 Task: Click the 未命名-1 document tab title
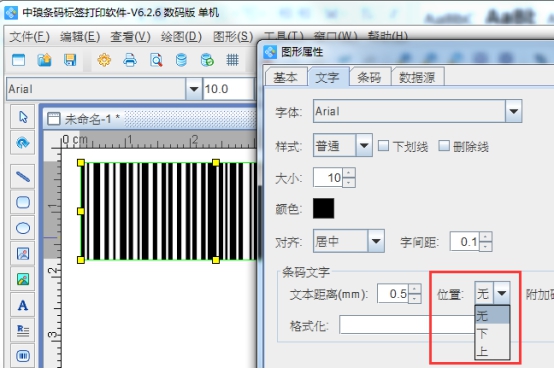point(92,119)
